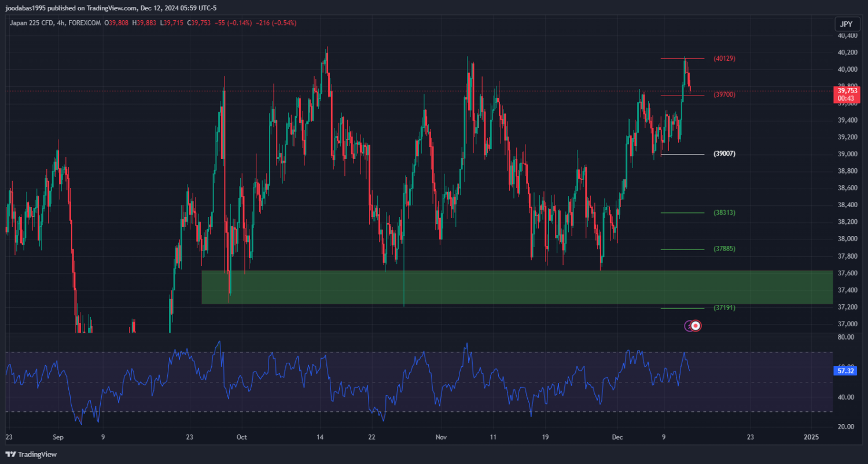Click the TradingView logo at bottom left
This screenshot has width=868, height=464.
31,454
